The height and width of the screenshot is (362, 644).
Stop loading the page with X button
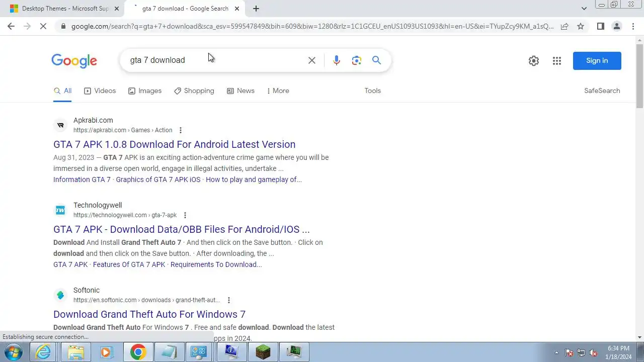43,26
